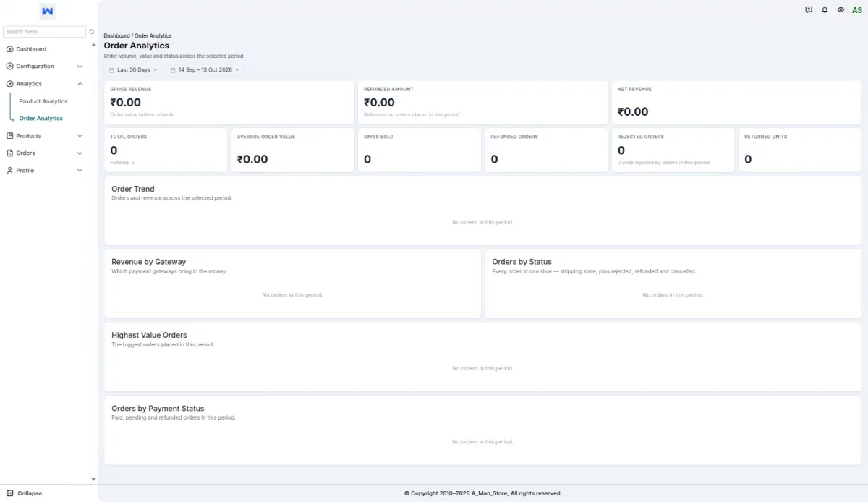Click the calendar icon in the date range
The height and width of the screenshot is (502, 868).
tap(173, 70)
